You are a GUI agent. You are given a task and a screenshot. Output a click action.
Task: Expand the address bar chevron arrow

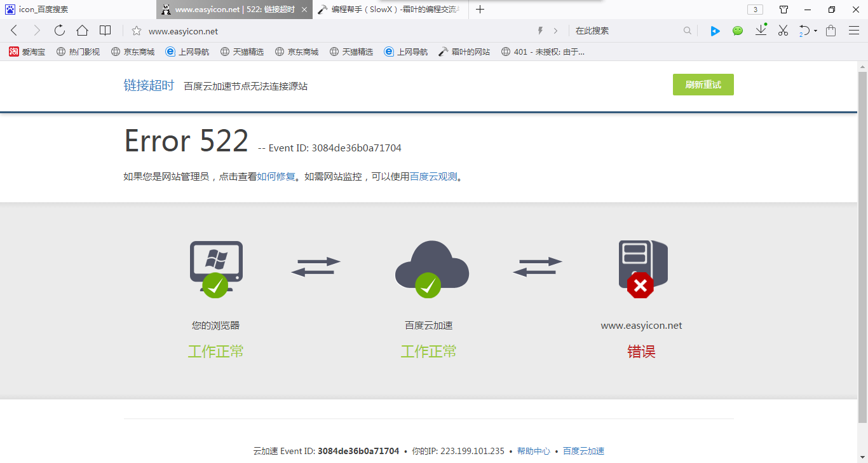[x=555, y=31]
